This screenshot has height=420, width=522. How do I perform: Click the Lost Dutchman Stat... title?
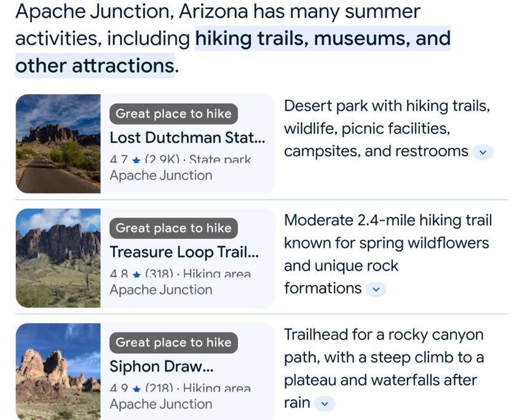point(188,138)
